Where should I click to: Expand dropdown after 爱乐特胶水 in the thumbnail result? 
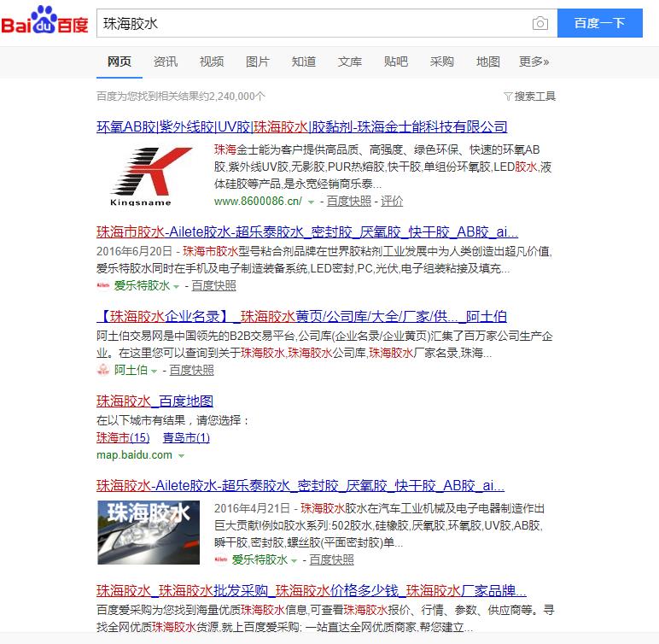coord(295,560)
